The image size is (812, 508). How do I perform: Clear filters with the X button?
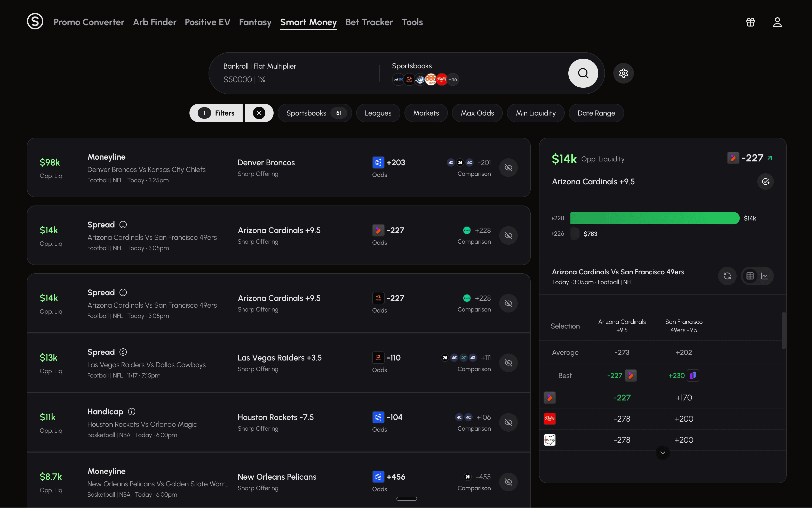point(259,113)
